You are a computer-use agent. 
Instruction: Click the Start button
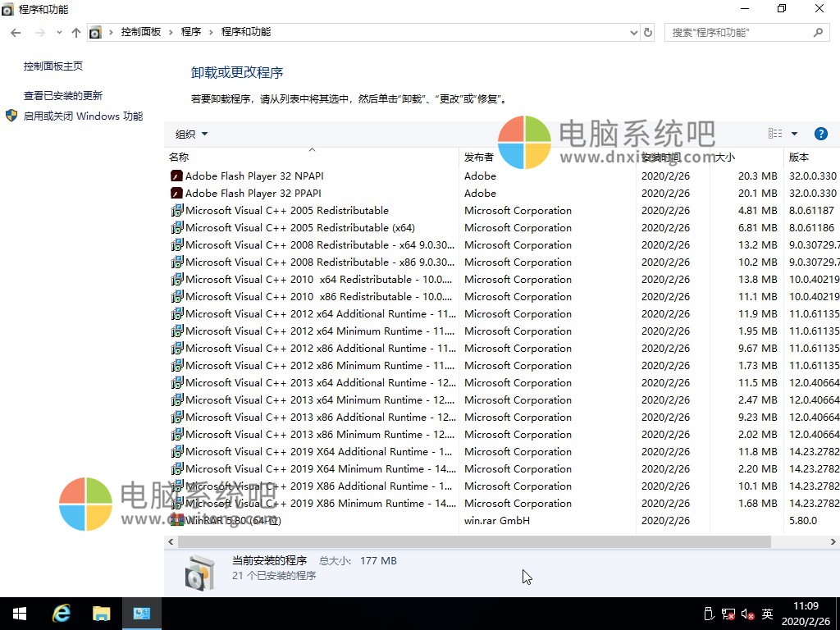click(19, 613)
